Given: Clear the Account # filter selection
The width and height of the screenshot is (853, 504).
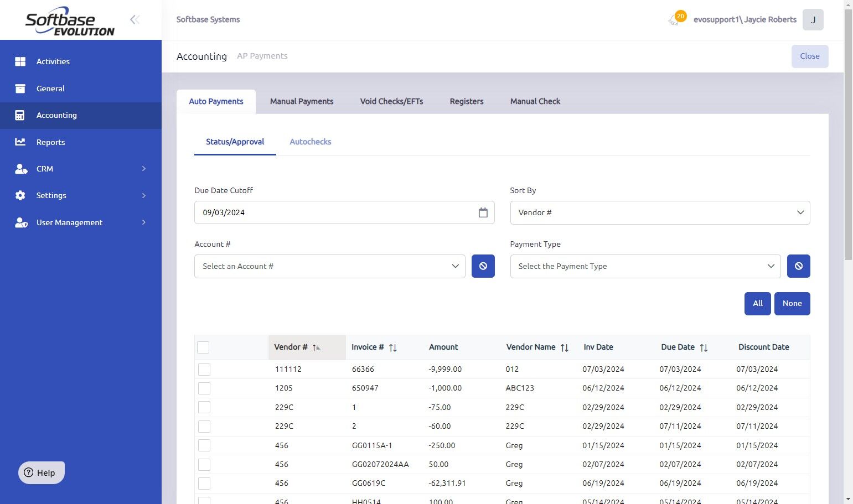Looking at the screenshot, I should [x=483, y=266].
